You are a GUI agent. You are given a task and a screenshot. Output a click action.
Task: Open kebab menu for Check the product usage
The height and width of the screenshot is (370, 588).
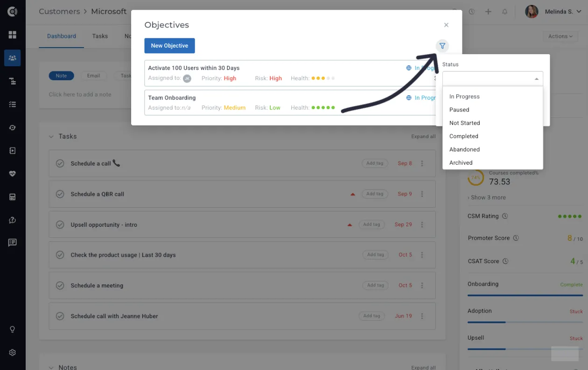coord(422,255)
